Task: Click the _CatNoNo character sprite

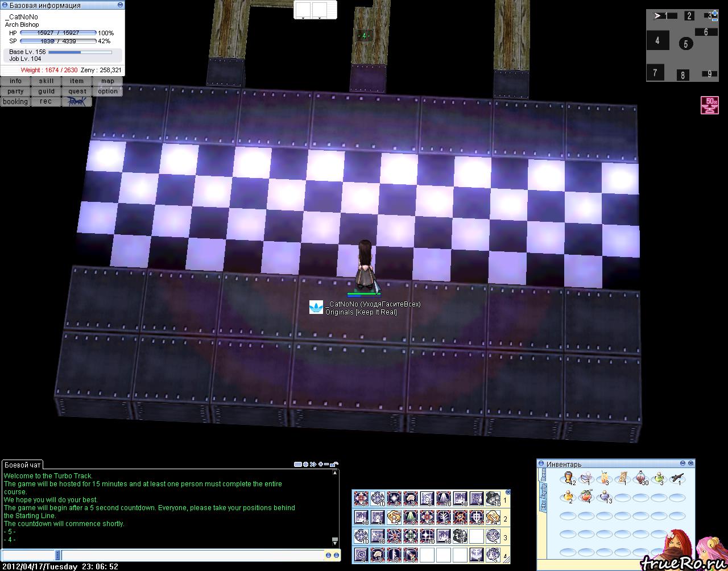Action: tap(364, 266)
